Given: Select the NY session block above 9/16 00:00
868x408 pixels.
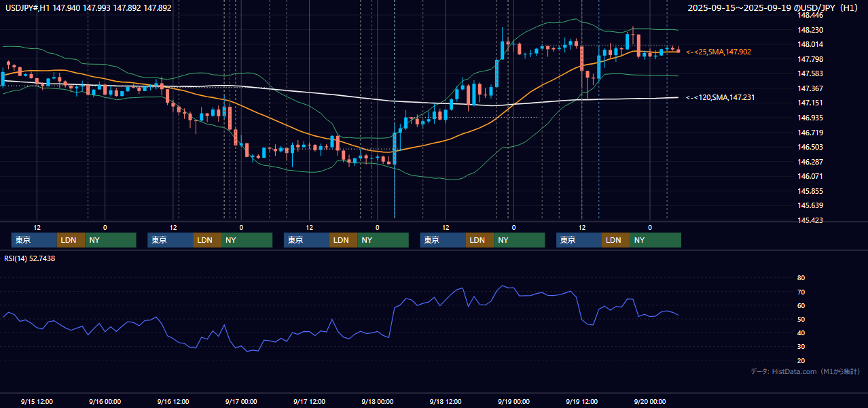Looking at the screenshot, I should coord(111,240).
